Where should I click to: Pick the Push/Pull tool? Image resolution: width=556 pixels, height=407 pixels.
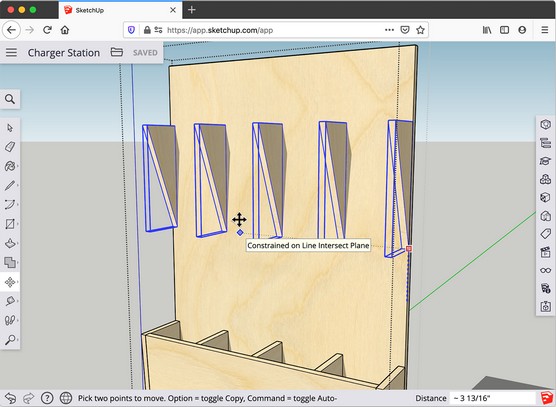tap(10, 243)
